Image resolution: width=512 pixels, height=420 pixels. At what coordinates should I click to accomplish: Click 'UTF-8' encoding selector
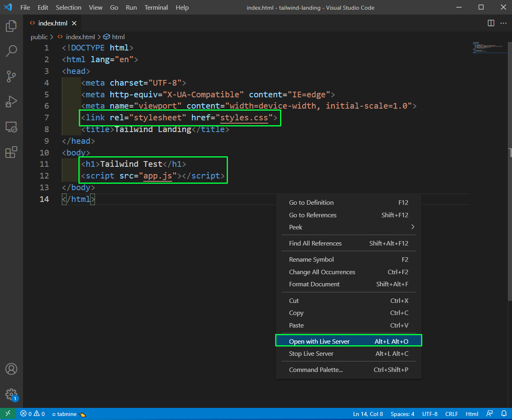pos(430,414)
